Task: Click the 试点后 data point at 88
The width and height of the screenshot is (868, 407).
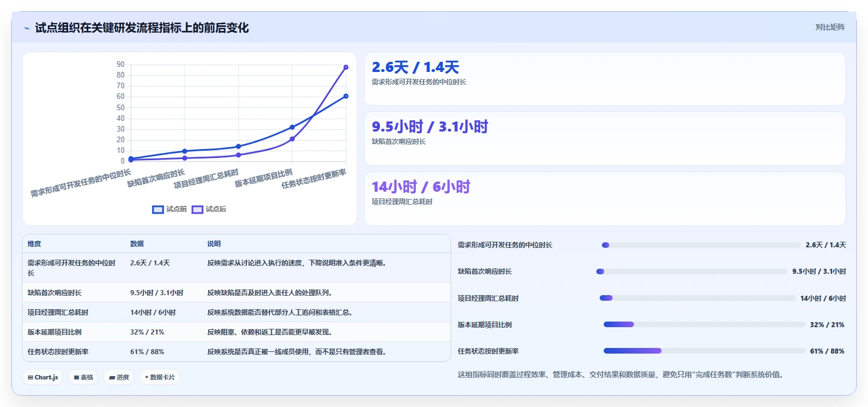Action: coord(346,67)
